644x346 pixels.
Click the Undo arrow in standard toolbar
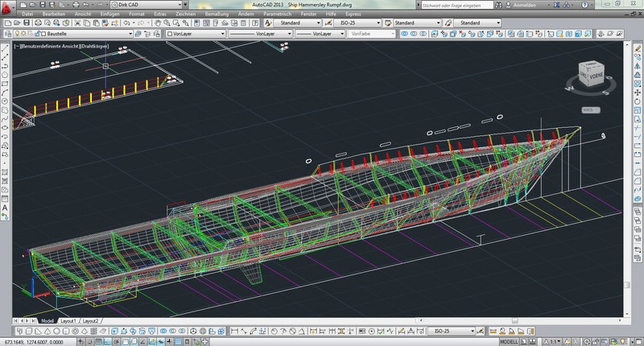126,23
